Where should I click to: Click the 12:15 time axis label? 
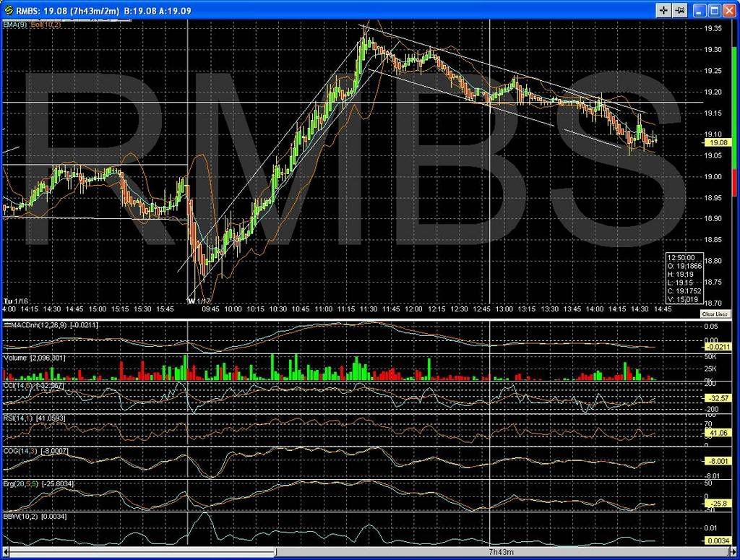[x=436, y=309]
